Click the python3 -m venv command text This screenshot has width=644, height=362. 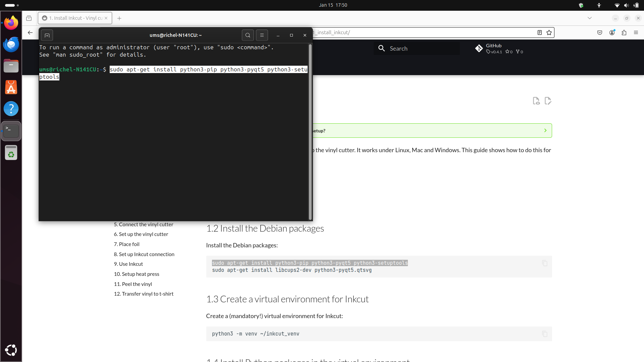click(256, 334)
